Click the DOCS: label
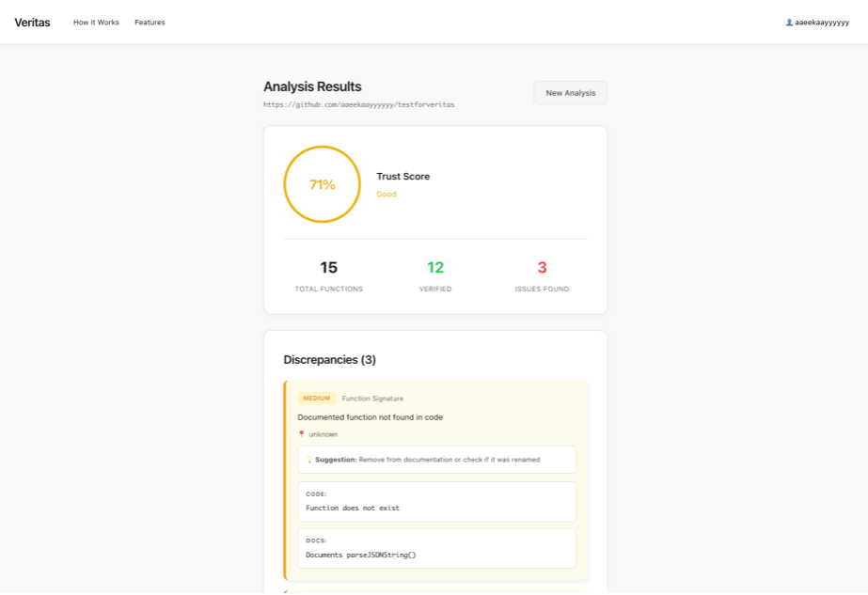 316,540
